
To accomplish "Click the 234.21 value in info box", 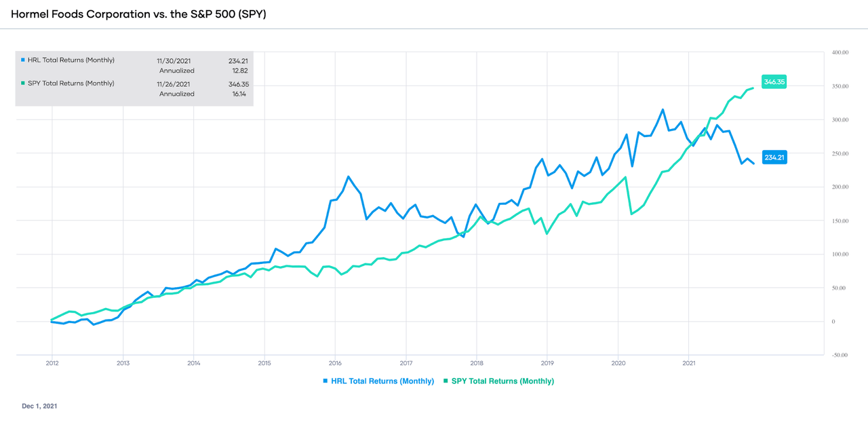I will point(239,60).
